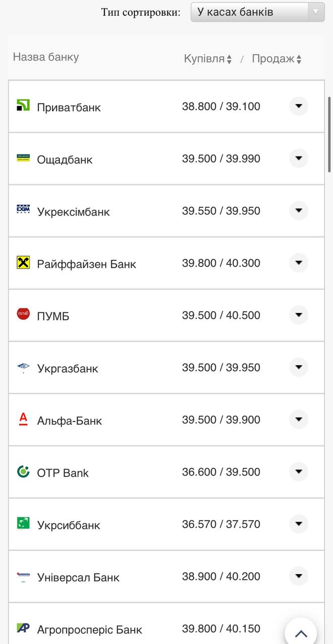Screen dimensions: 333x644
Task: Expand the Укргазбанк row arrow
Action: click(x=298, y=367)
